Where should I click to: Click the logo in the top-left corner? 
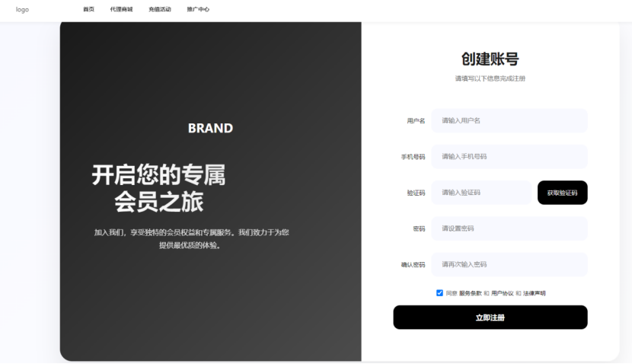(x=22, y=10)
